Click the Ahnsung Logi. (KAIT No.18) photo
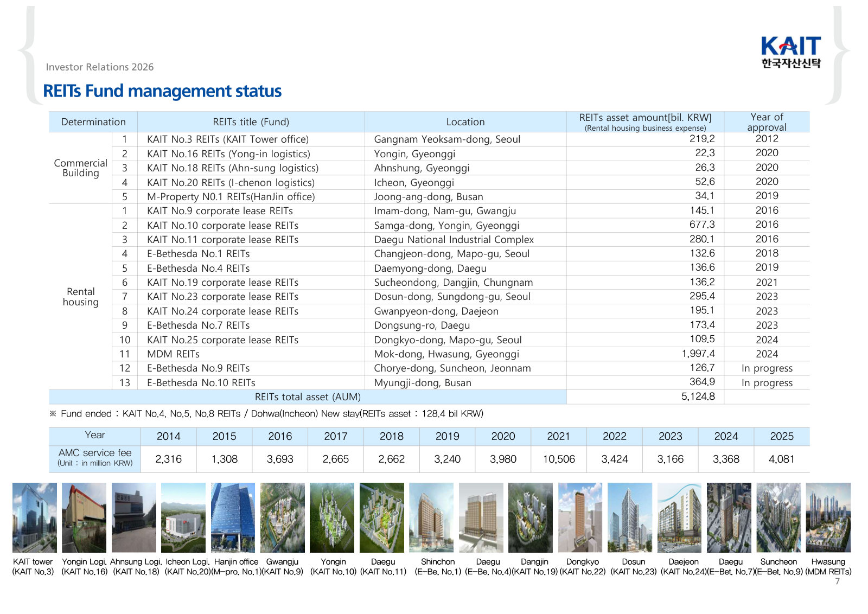 coord(134,517)
